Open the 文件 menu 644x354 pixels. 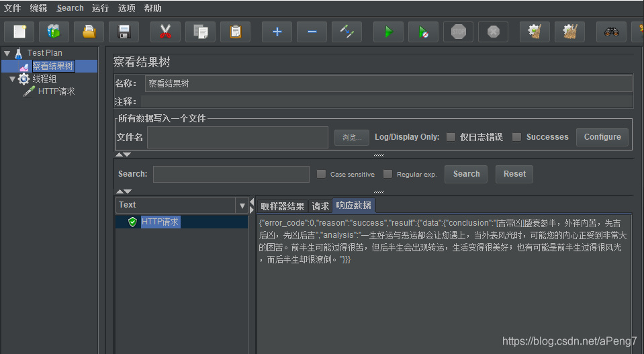click(x=12, y=8)
